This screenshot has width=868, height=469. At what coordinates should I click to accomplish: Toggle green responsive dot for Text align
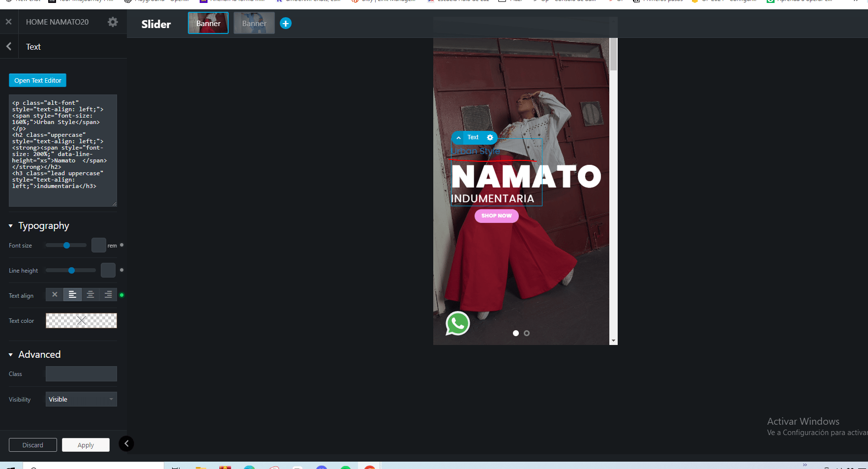coord(122,295)
